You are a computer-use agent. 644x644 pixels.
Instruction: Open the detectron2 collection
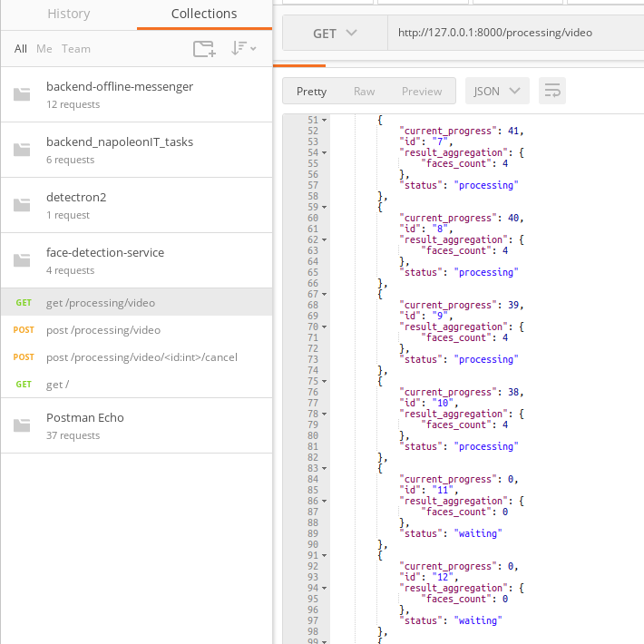coord(136,205)
